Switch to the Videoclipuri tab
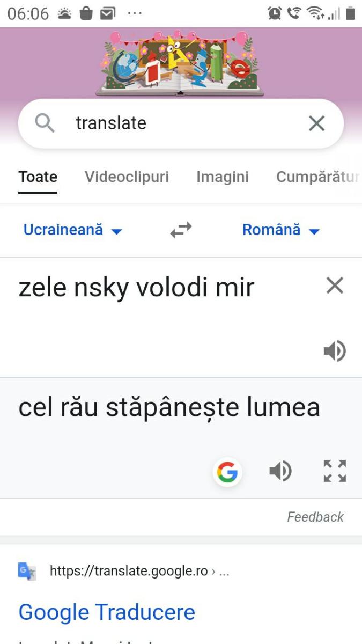Screen dimensions: 362x644 [x=127, y=176]
